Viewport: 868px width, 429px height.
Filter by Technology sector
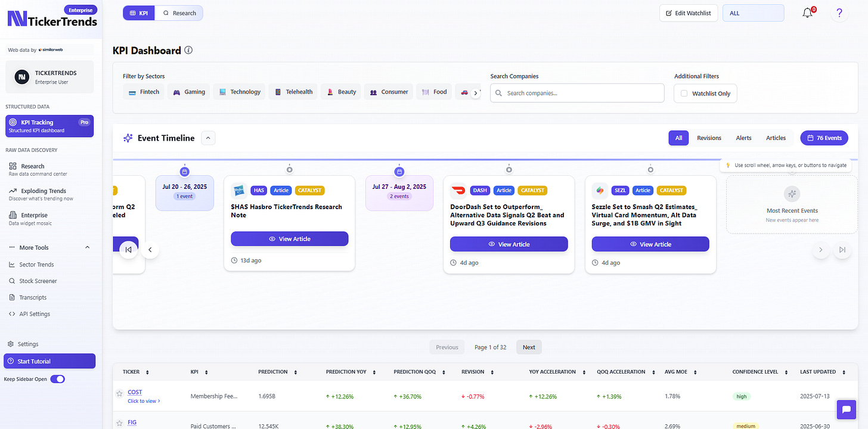239,92
